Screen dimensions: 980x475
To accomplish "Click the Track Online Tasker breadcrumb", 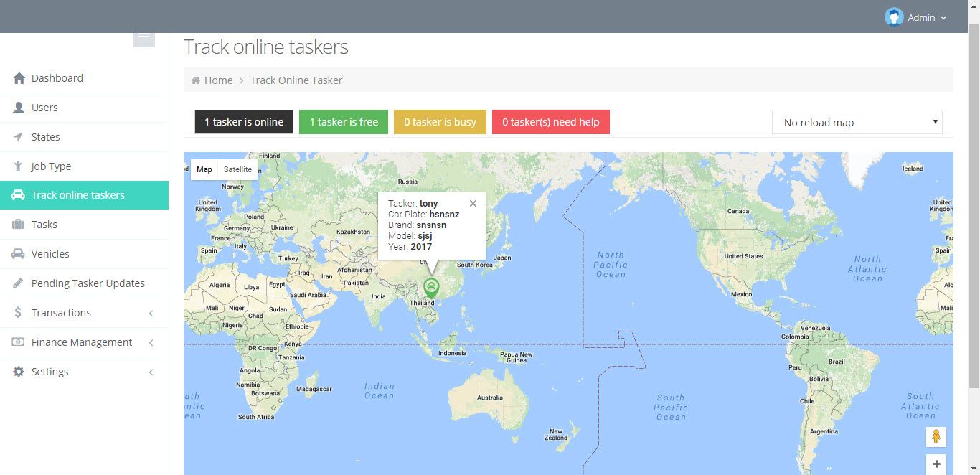I will point(296,80).
